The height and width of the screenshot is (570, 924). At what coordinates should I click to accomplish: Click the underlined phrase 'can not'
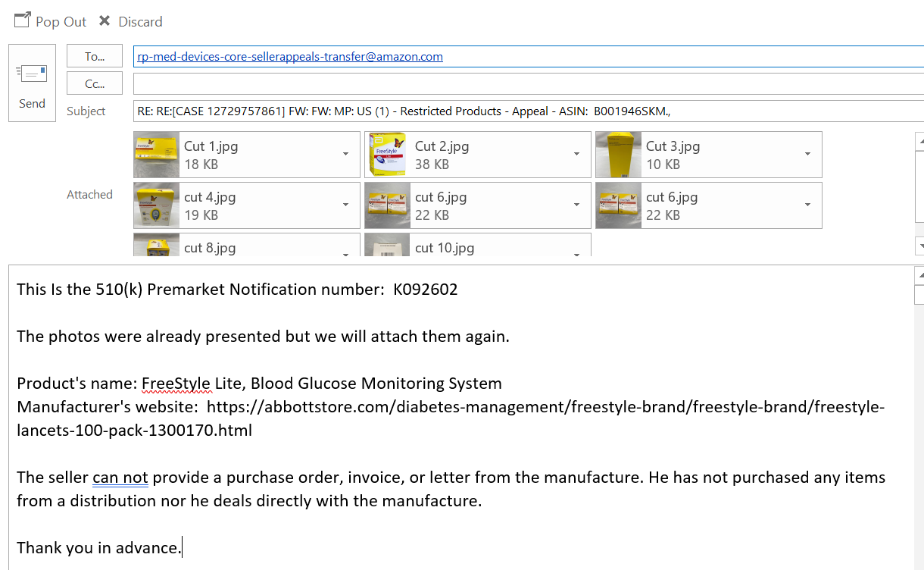point(120,478)
